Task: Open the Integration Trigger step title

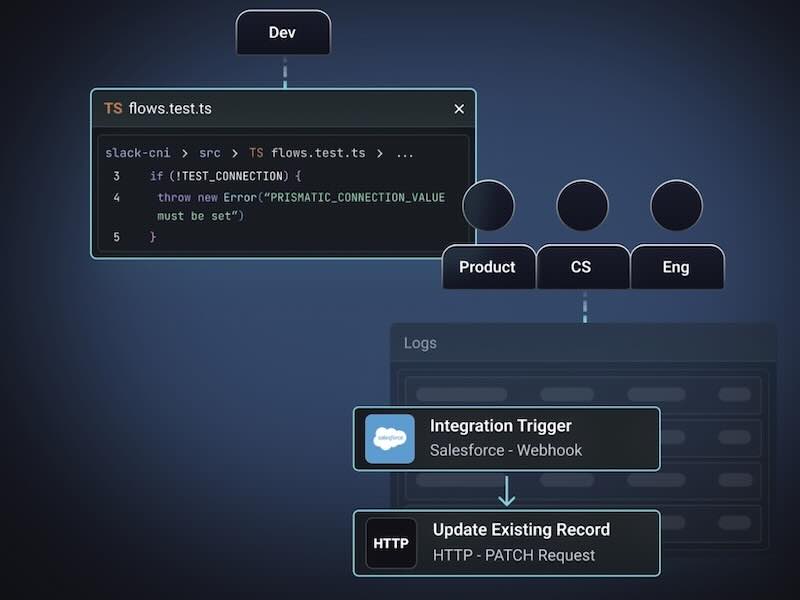Action: pyautogui.click(x=500, y=426)
